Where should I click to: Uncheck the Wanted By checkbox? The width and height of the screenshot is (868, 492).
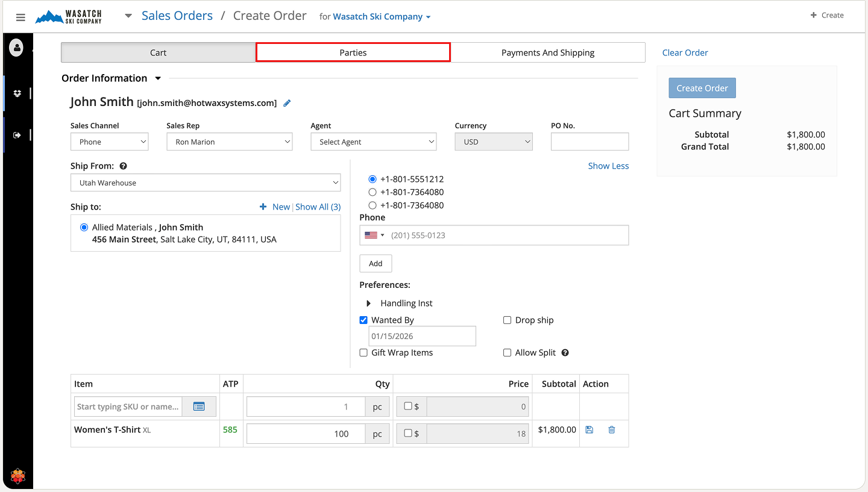click(363, 320)
